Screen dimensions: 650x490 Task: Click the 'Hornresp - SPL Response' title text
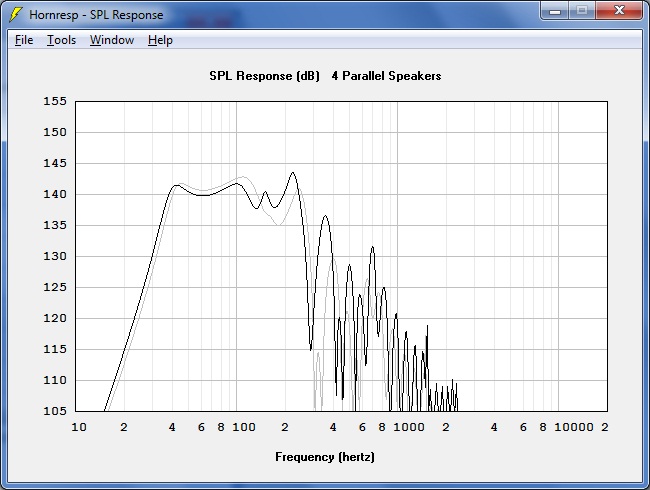click(96, 15)
